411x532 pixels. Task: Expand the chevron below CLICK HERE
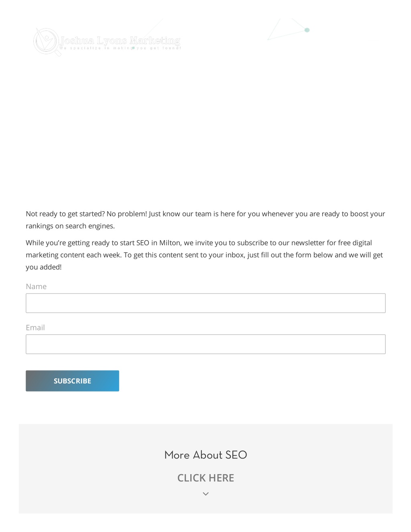click(x=205, y=494)
